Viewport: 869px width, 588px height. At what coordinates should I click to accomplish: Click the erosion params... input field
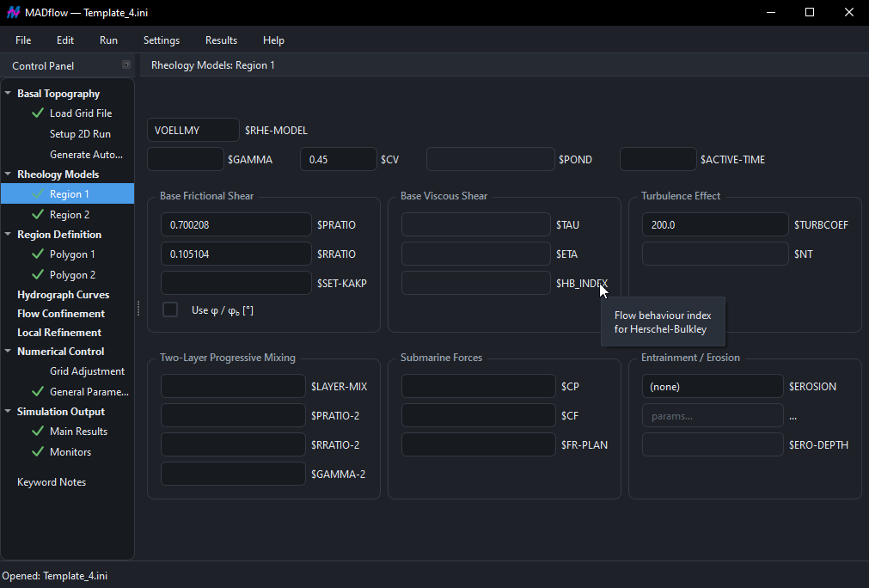[713, 416]
